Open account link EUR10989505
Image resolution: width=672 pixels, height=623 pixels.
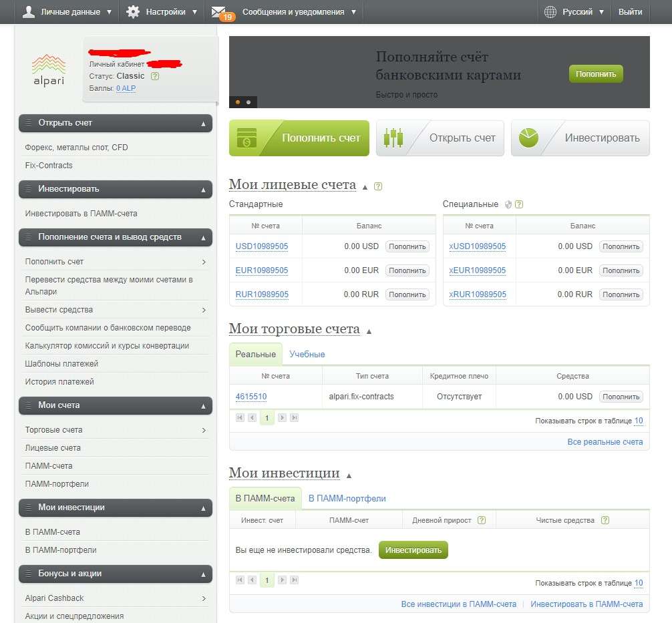pos(262,270)
